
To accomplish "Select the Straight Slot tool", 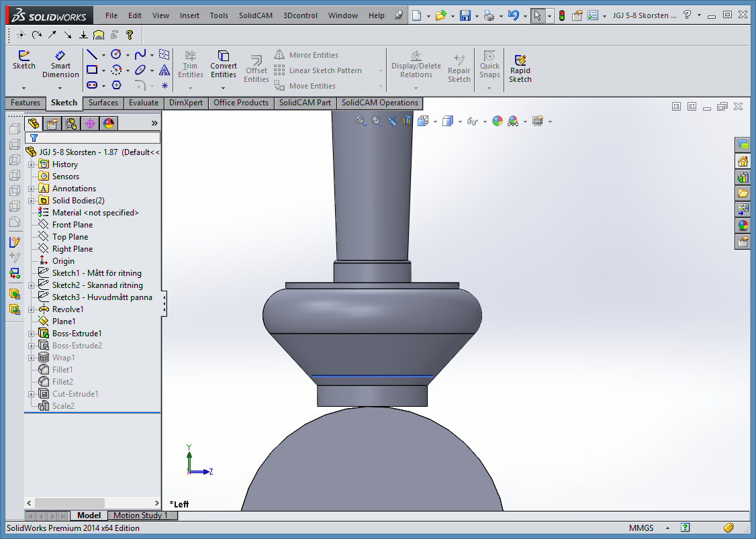I will coord(91,85).
